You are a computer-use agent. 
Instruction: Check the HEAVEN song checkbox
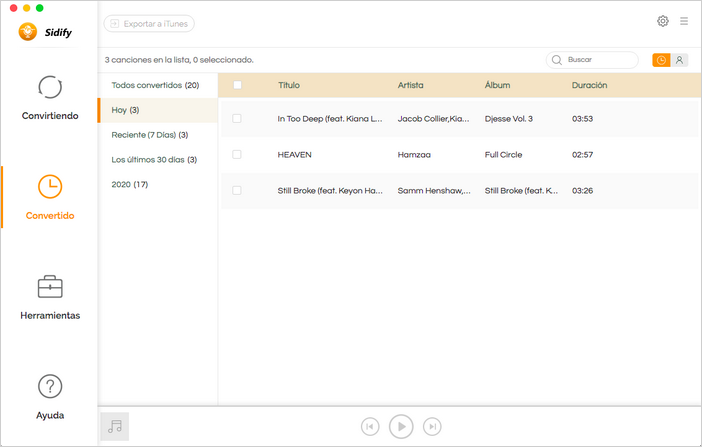tap(237, 155)
